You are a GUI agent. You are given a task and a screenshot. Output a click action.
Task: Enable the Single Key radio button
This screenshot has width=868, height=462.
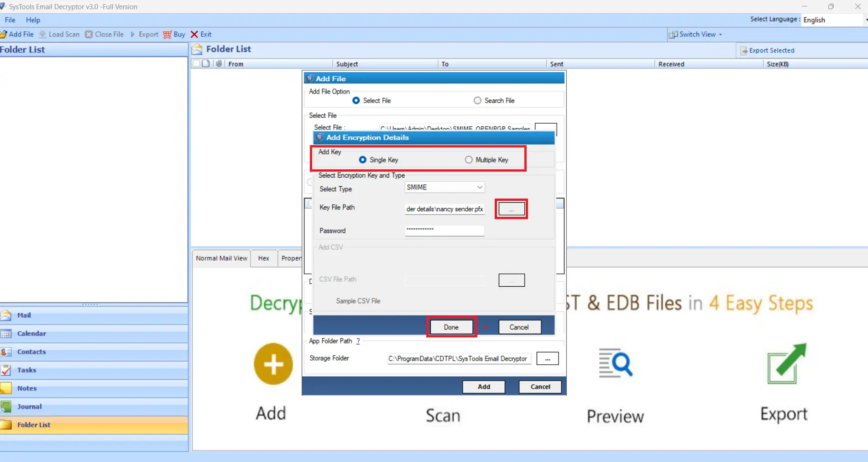coord(363,160)
